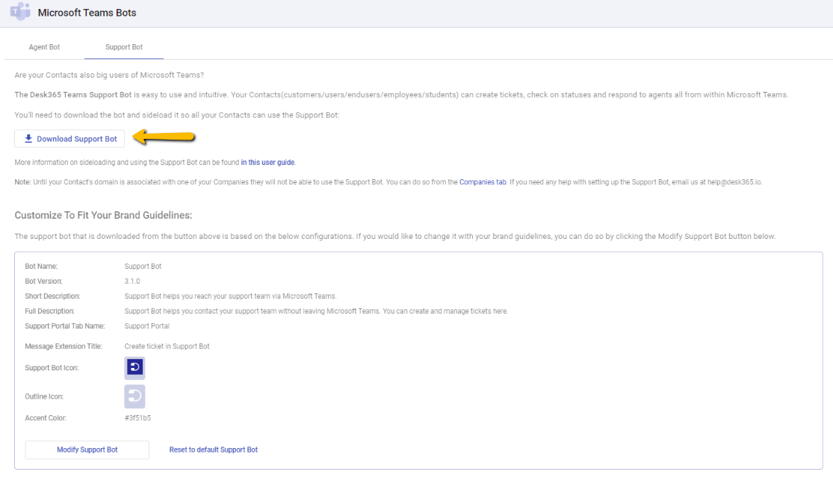Click 'Customize To Fit Your Brand Guidelines' heading

pos(103,215)
